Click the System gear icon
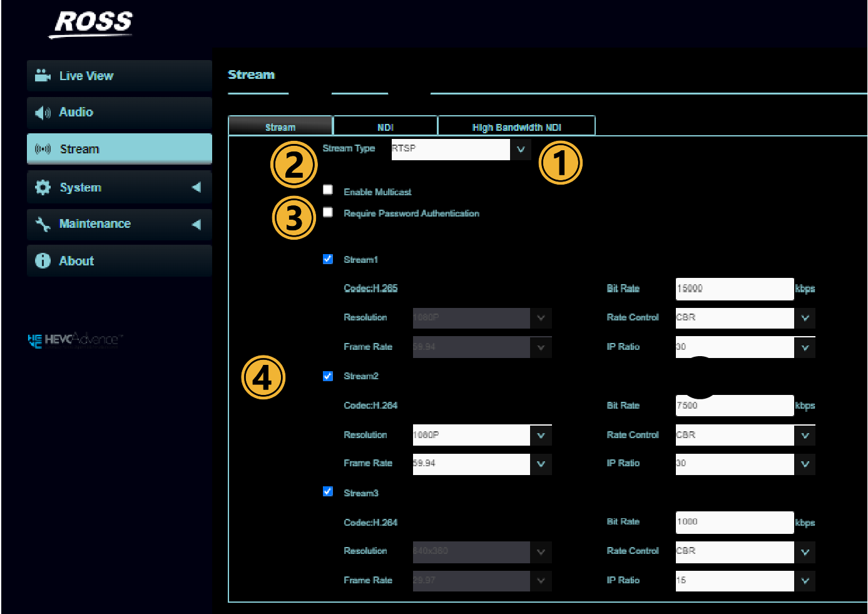Viewport: 868px width, 614px height. coord(43,187)
